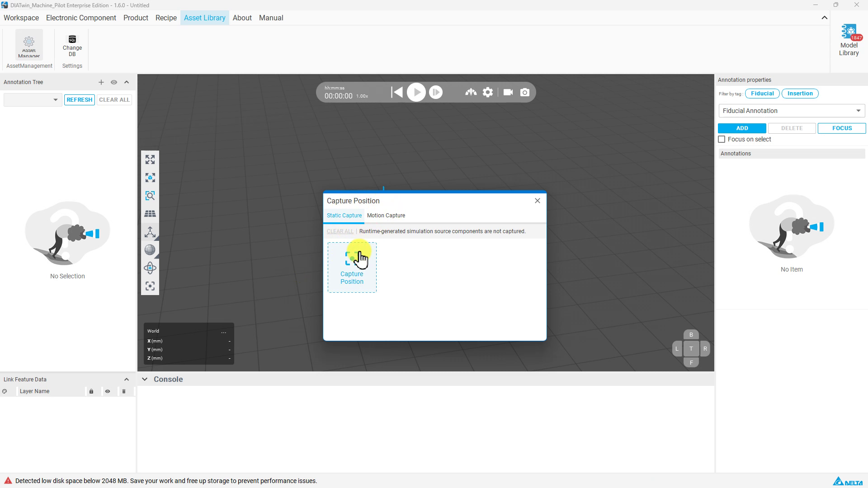Image resolution: width=868 pixels, height=488 pixels.
Task: Click the link icon in Layer header
Action: click(5, 392)
